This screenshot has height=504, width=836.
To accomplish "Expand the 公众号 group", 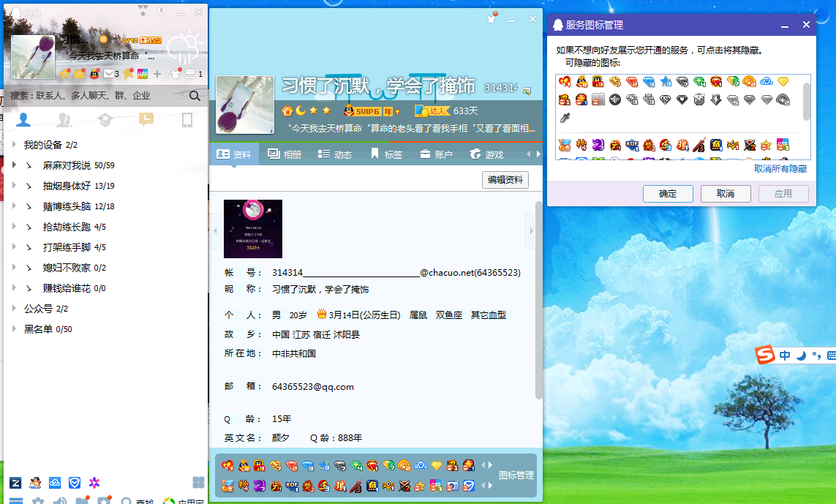I will [x=15, y=308].
